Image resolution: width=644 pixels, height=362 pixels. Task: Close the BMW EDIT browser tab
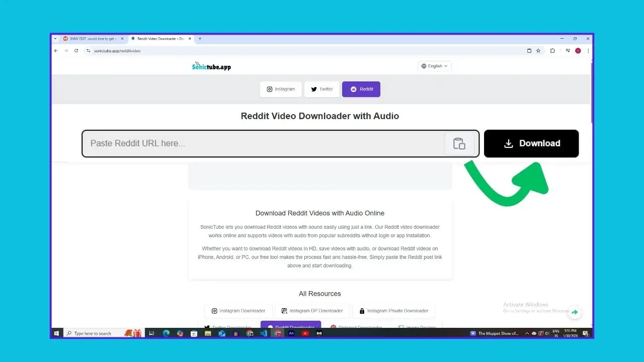pyautogui.click(x=122, y=39)
